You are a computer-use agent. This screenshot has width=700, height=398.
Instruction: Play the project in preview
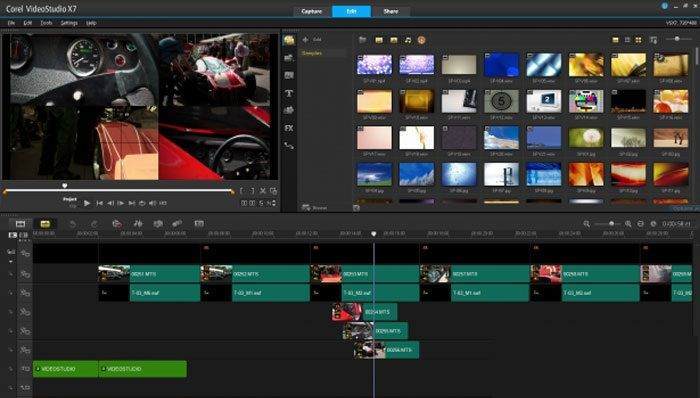click(x=87, y=203)
